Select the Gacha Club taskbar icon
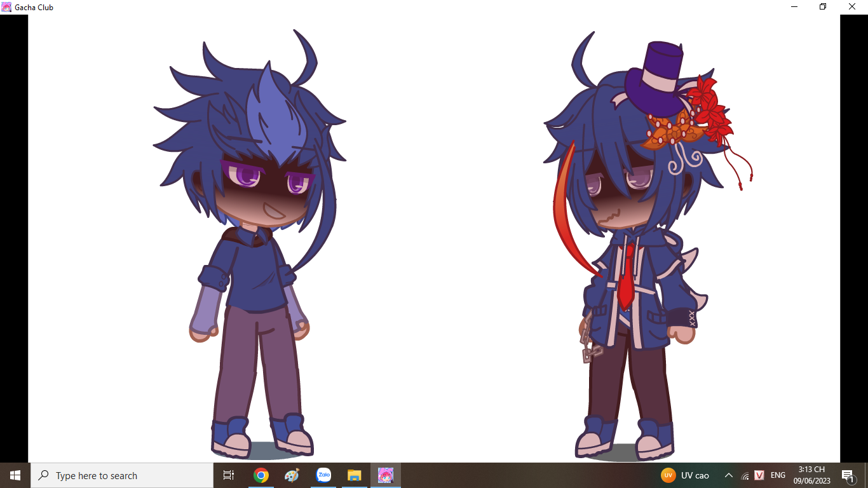The image size is (868, 488). [386, 475]
